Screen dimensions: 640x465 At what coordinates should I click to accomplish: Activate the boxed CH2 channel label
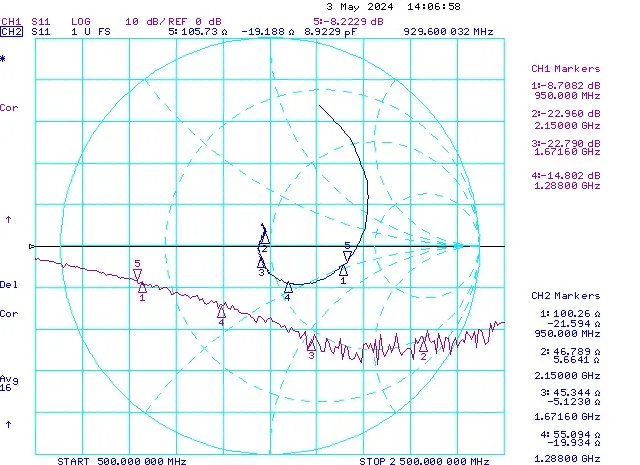click(x=11, y=32)
